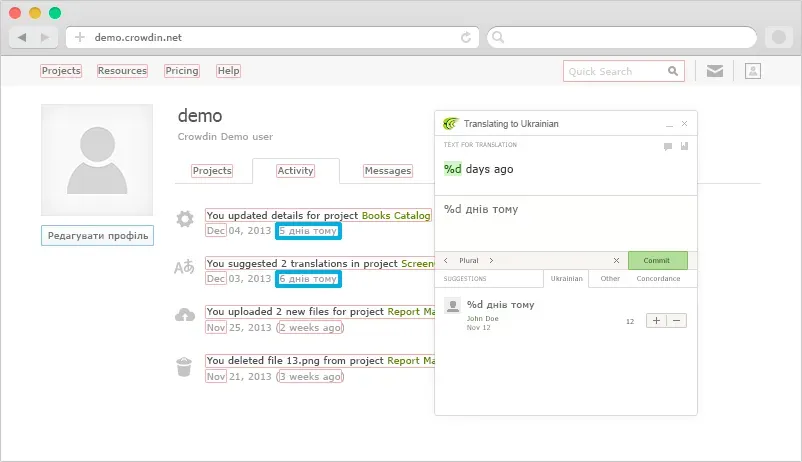
Task: Upvote John Doe's suggestion with plus button
Action: pyautogui.click(x=656, y=320)
